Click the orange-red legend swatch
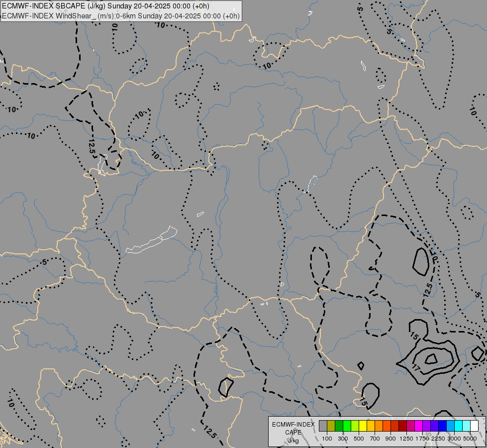Image resolution: width=487 pixels, height=448 pixels. point(387,426)
